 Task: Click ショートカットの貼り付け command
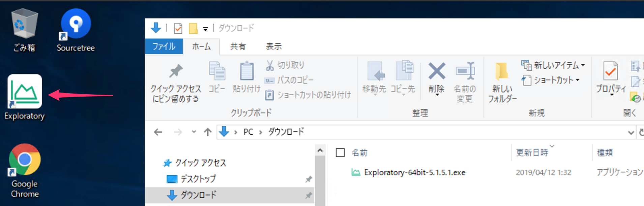point(308,95)
